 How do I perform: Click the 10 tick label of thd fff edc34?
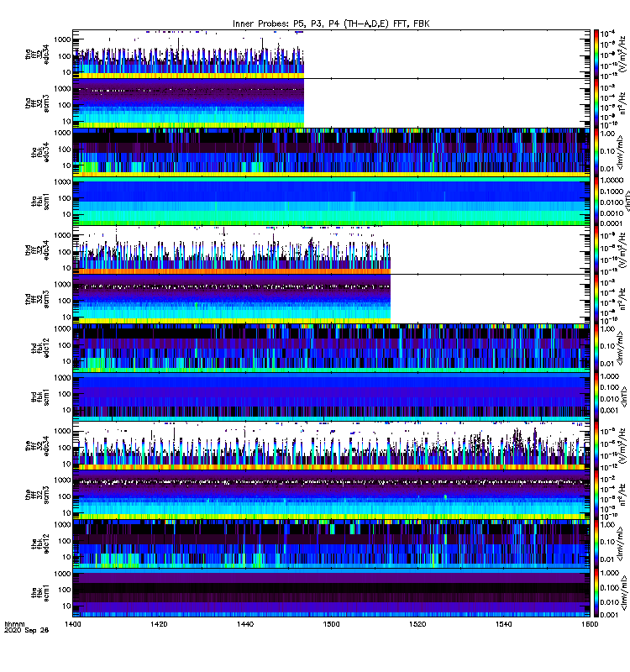(x=66, y=268)
